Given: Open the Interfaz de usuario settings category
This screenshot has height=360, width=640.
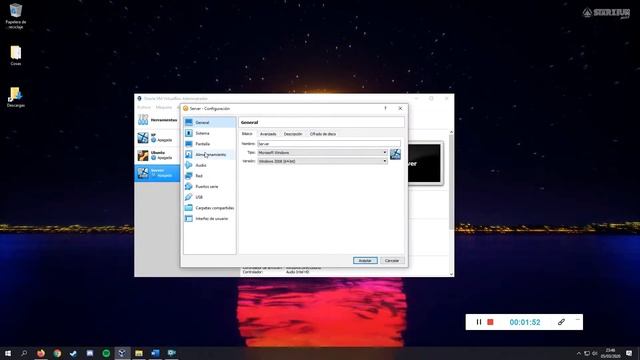Looking at the screenshot, I should click(x=209, y=218).
